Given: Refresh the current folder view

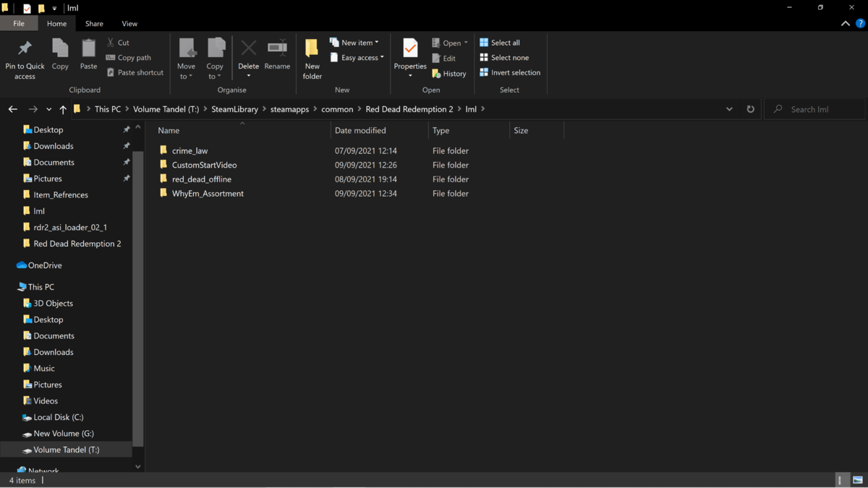Looking at the screenshot, I should (750, 109).
